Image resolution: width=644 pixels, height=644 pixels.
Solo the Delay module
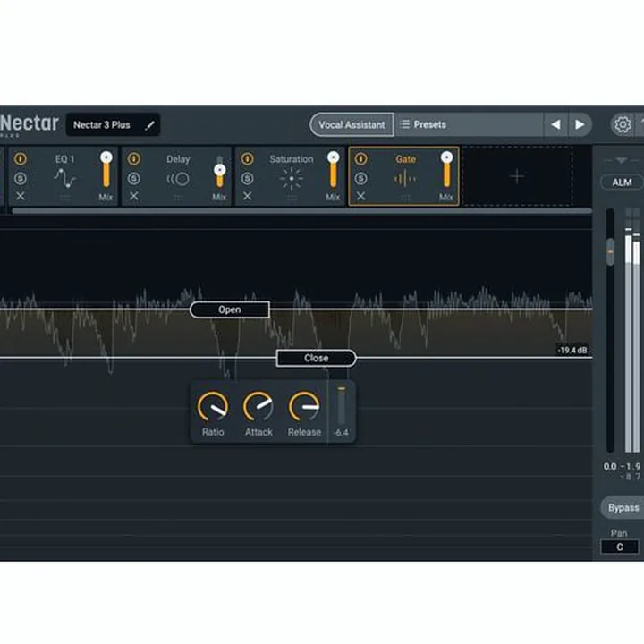point(133,178)
